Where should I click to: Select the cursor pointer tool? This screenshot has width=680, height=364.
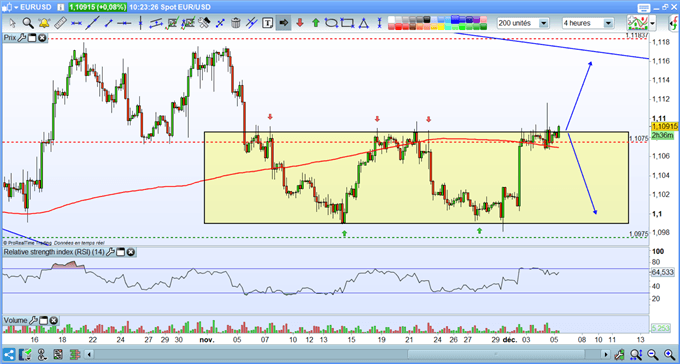coord(12,23)
